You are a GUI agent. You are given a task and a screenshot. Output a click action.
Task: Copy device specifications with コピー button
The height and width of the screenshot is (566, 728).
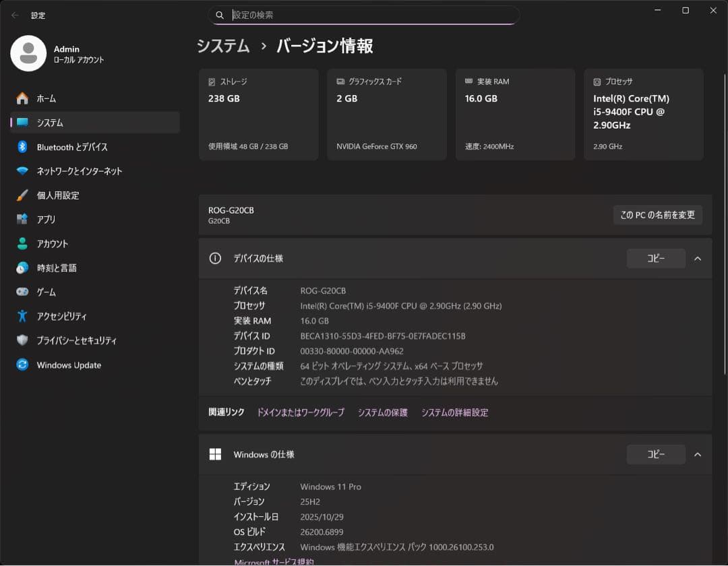pyautogui.click(x=656, y=259)
